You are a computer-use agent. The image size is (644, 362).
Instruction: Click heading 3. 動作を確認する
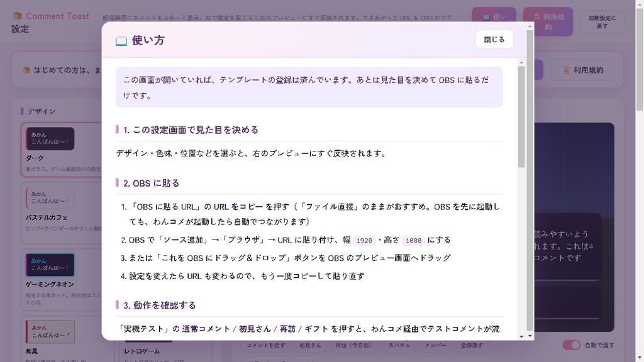pos(160,305)
